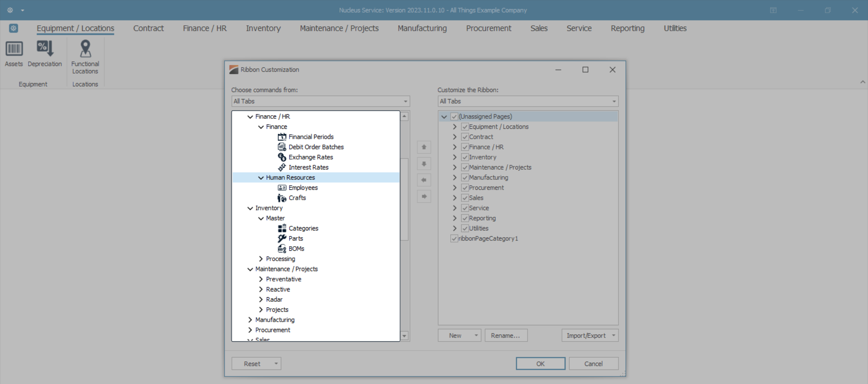868x384 pixels.
Task: Click the ribbon display options icon in title bar
Action: pos(774,10)
